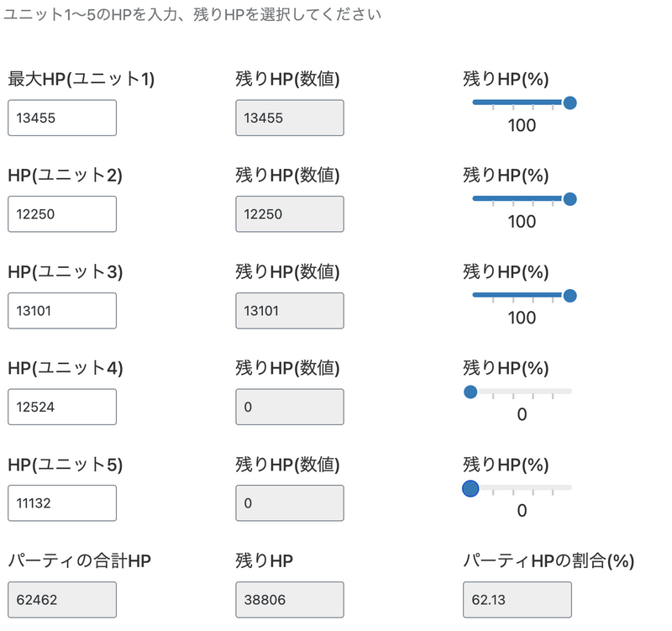Viewport: 672px width, 631px height.
Task: Click the パーティHPの割合(%) field showing 62.13
Action: pyautogui.click(x=517, y=600)
